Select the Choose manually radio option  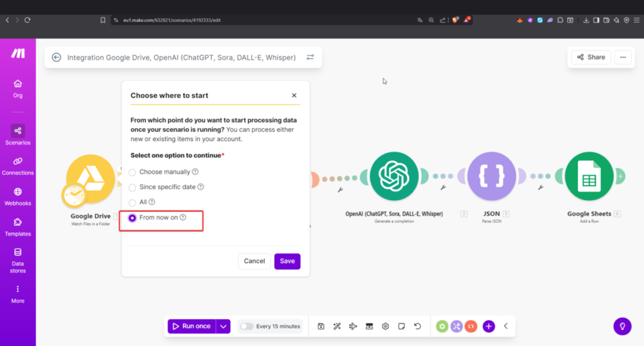132,172
